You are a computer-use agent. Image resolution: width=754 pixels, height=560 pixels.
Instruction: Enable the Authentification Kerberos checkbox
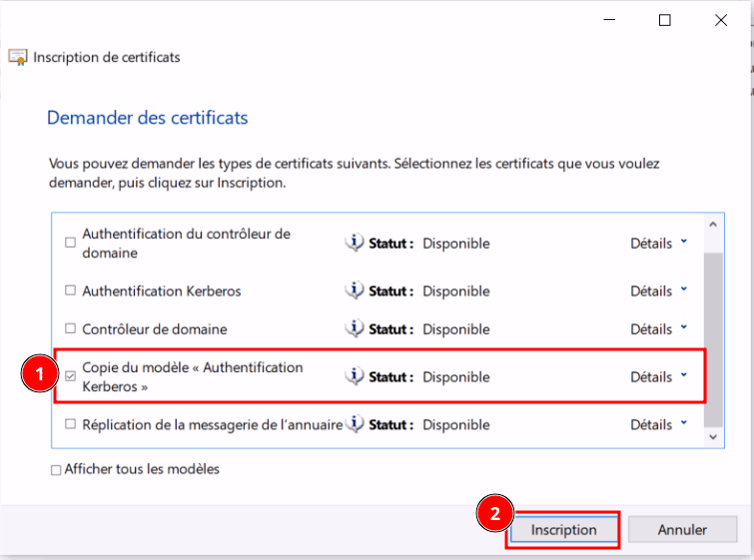pyautogui.click(x=70, y=291)
